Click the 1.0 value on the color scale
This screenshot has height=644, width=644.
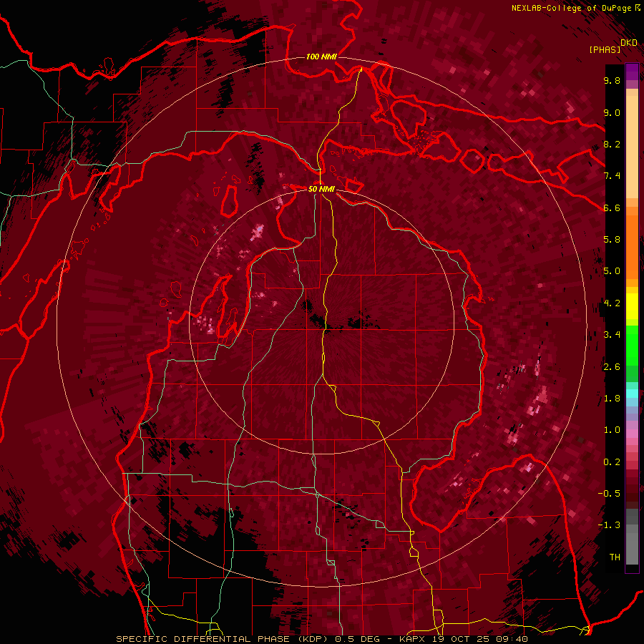[612, 430]
